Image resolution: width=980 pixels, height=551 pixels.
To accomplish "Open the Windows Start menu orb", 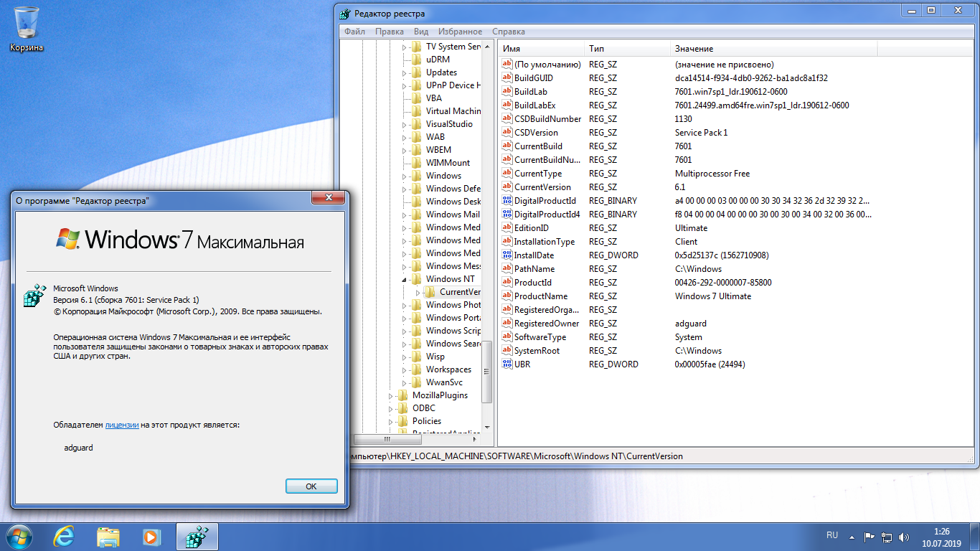I will click(x=19, y=536).
